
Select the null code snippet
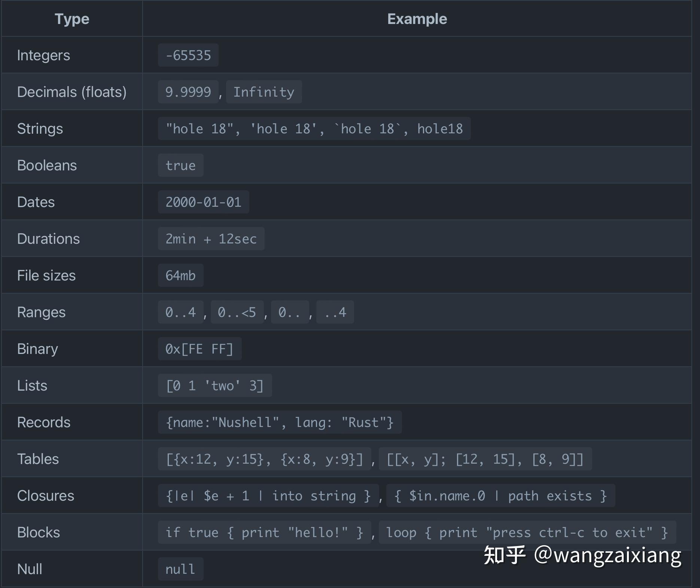[180, 569]
